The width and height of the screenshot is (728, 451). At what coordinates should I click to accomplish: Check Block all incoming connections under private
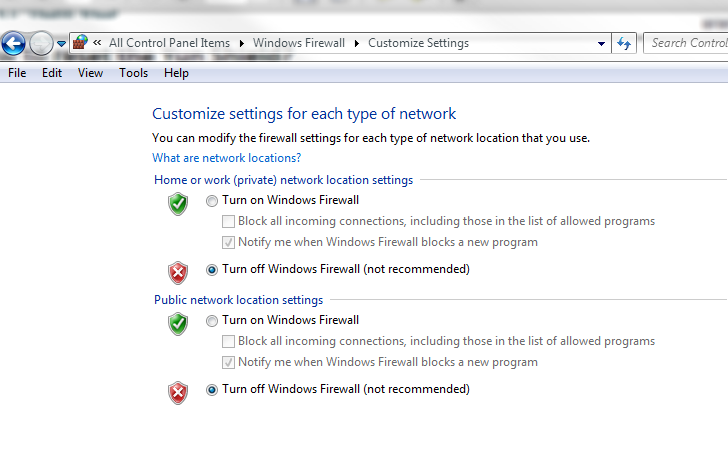coord(228,221)
